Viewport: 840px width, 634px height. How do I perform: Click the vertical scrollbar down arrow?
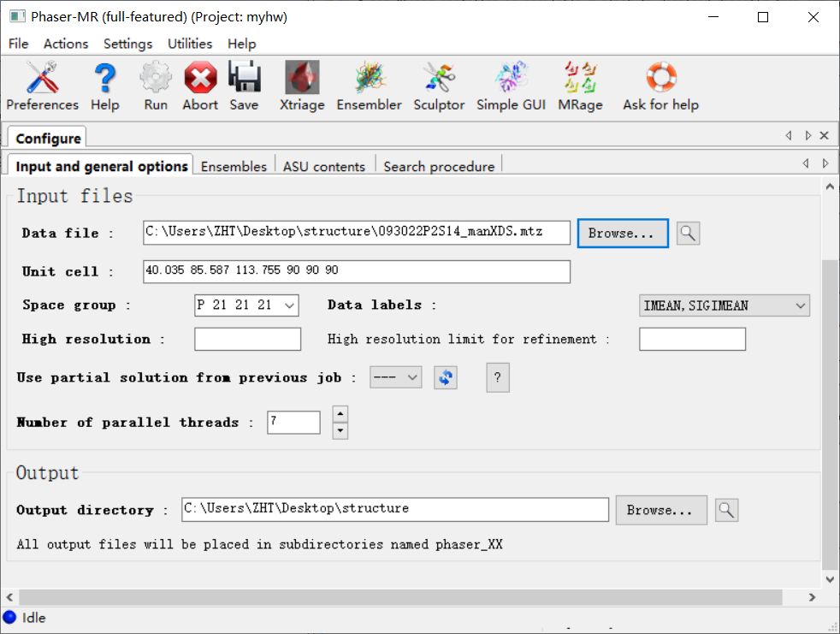pyautogui.click(x=830, y=579)
